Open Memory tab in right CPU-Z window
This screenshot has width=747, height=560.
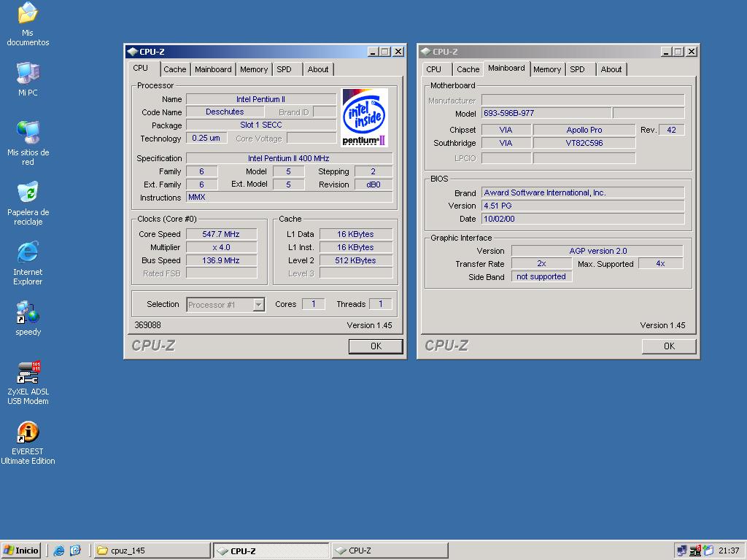547,69
